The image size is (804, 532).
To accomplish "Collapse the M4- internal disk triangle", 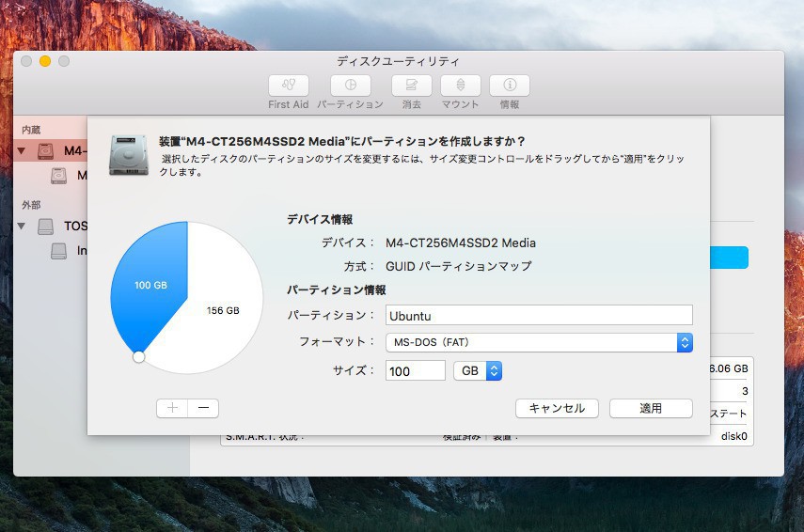I will pyautogui.click(x=22, y=150).
